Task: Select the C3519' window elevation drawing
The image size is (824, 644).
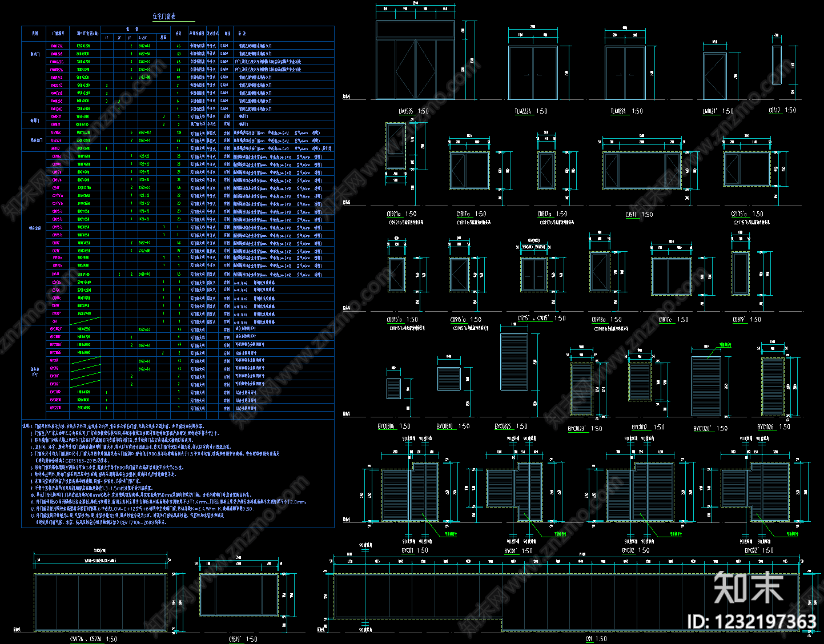Action: (239, 595)
